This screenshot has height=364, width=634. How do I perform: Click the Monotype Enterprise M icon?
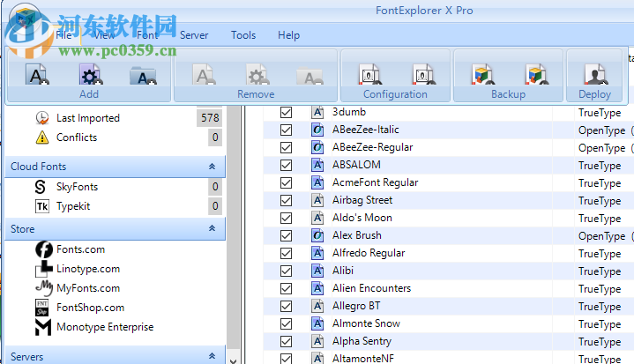point(43,327)
